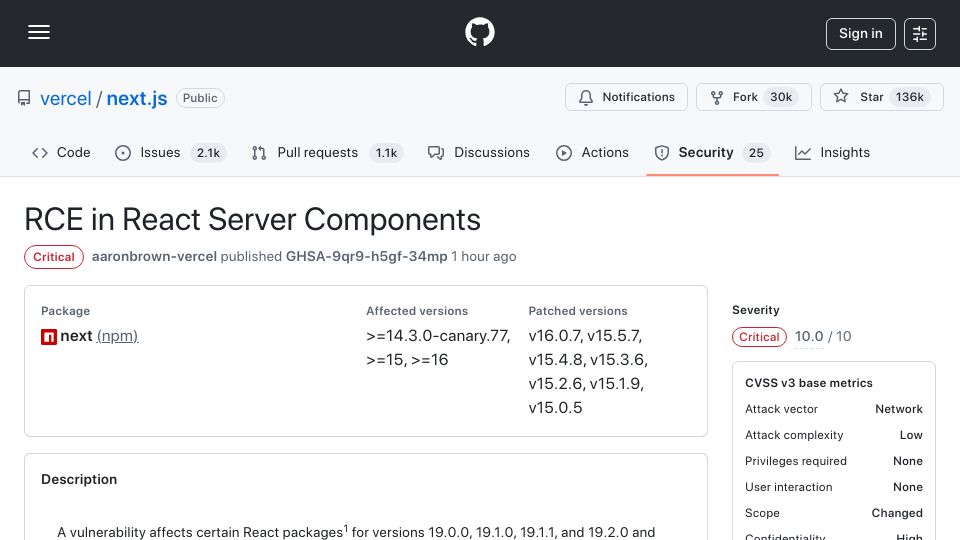Click the RCE in React Server Components title
This screenshot has width=960, height=540.
[252, 219]
